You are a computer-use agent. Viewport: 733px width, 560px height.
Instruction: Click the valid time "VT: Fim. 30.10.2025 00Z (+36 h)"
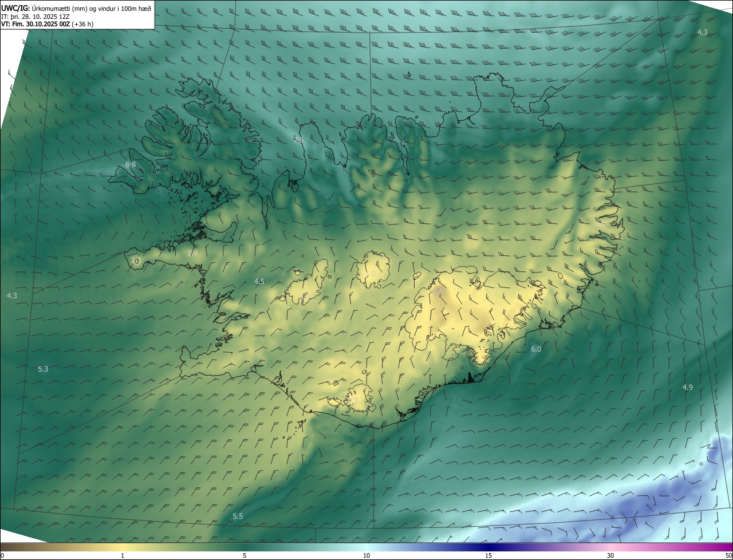point(48,24)
